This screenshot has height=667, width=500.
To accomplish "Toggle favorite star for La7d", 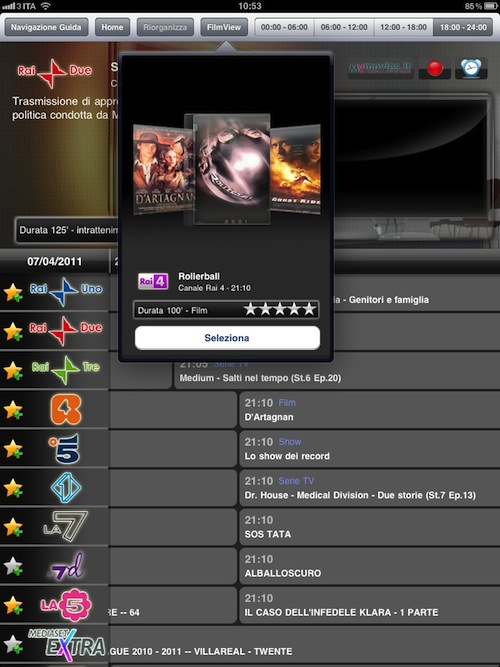I will [x=13, y=566].
